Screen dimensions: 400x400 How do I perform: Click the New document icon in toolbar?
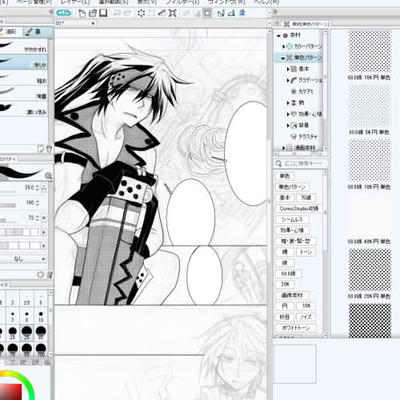click(x=82, y=13)
